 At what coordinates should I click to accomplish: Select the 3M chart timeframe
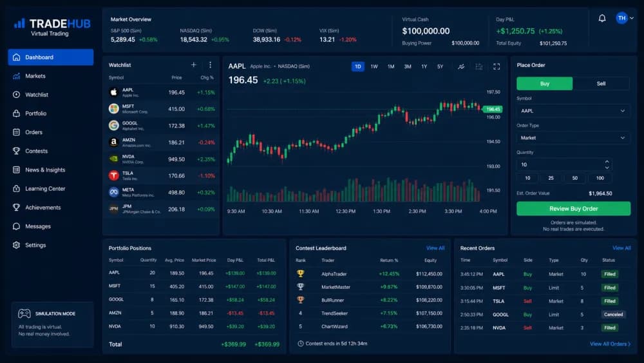tap(408, 66)
